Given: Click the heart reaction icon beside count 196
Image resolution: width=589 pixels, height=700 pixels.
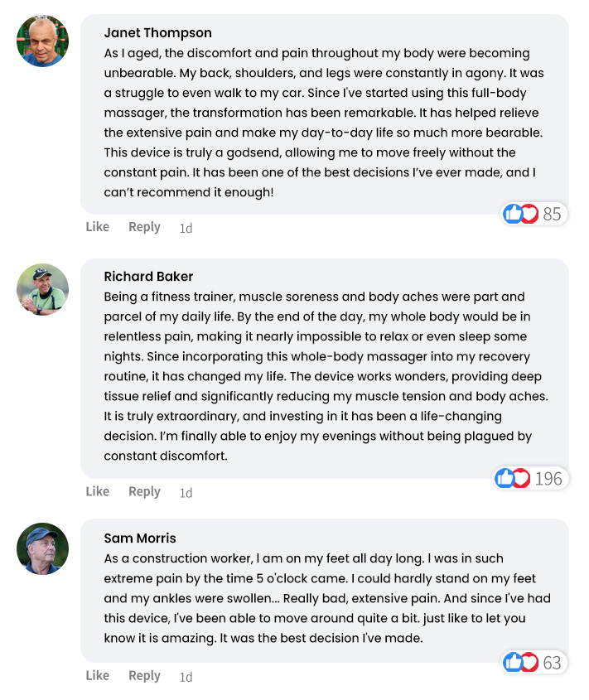Looking at the screenshot, I should click(x=522, y=479).
